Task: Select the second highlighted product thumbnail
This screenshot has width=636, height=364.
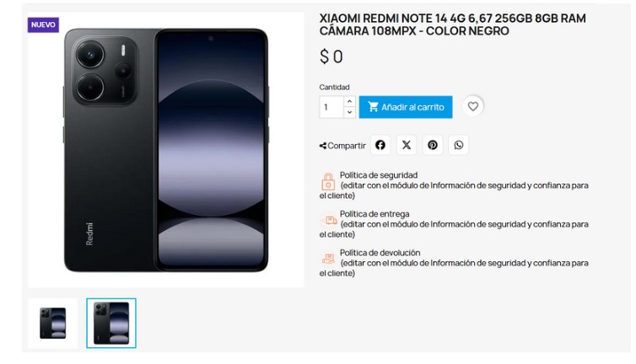Action: (111, 323)
